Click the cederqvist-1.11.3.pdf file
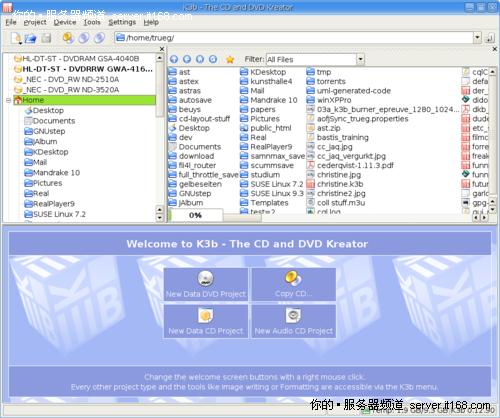Viewport: 500px width, 418px height. (350, 165)
